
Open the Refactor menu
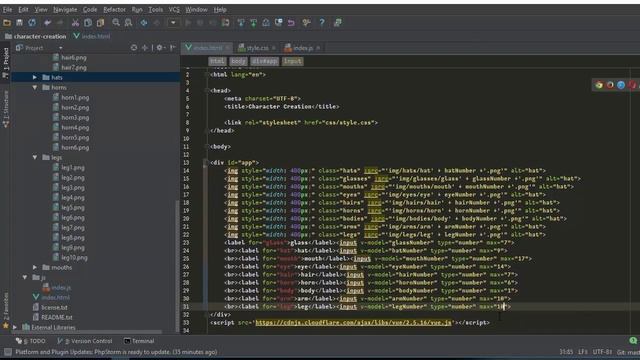114,9
